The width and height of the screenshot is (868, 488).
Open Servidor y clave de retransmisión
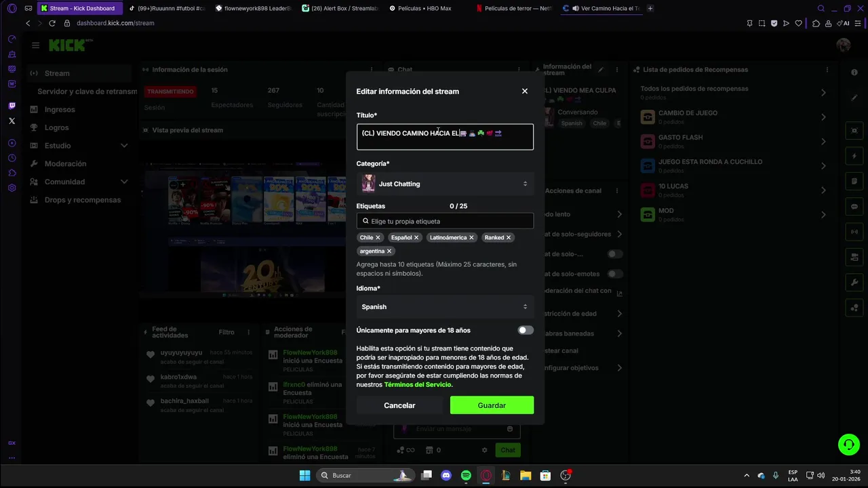tap(87, 91)
